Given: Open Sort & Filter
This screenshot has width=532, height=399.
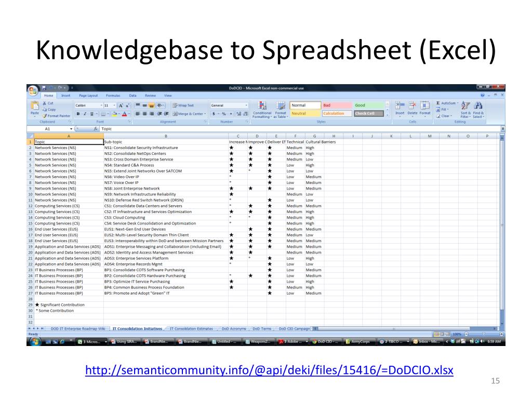Looking at the screenshot, I should pos(465,110).
